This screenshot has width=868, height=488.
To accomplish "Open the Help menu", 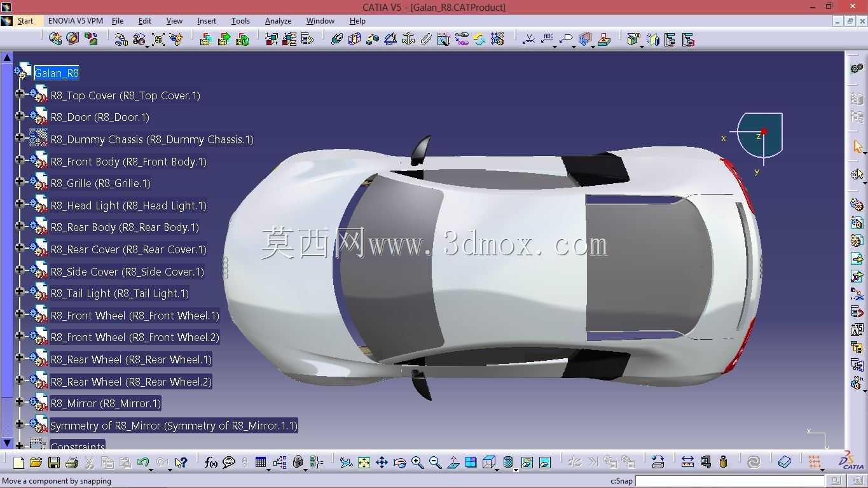I will (357, 21).
